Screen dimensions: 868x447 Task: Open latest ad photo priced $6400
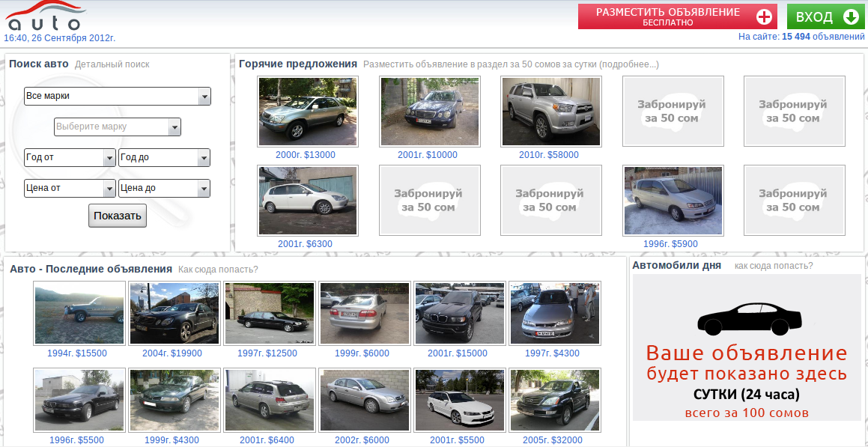point(270,400)
